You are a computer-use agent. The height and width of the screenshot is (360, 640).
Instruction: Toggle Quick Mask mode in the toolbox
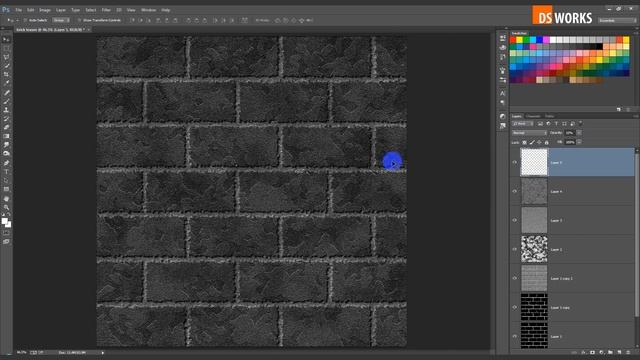6,233
